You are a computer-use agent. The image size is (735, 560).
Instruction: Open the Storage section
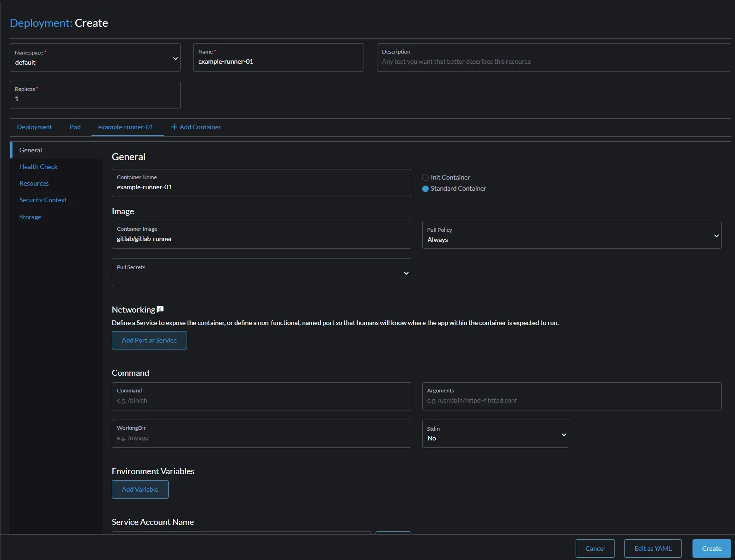pos(30,217)
